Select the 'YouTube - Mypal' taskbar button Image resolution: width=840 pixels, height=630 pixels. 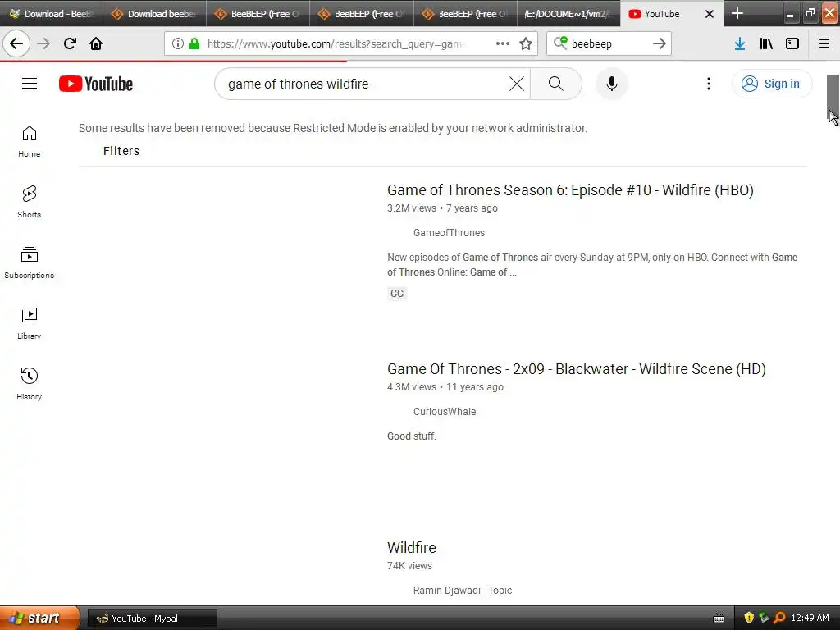point(152,619)
